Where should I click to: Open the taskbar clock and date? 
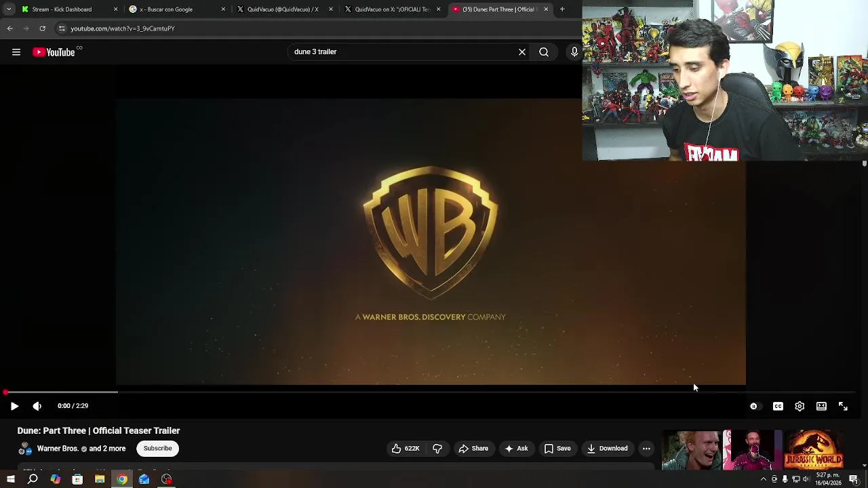click(829, 480)
